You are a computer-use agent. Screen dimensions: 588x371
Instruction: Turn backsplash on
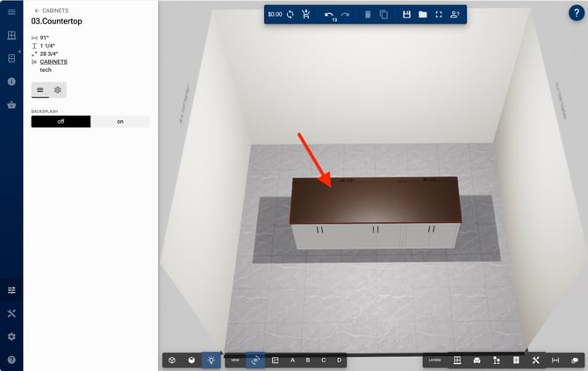point(120,122)
